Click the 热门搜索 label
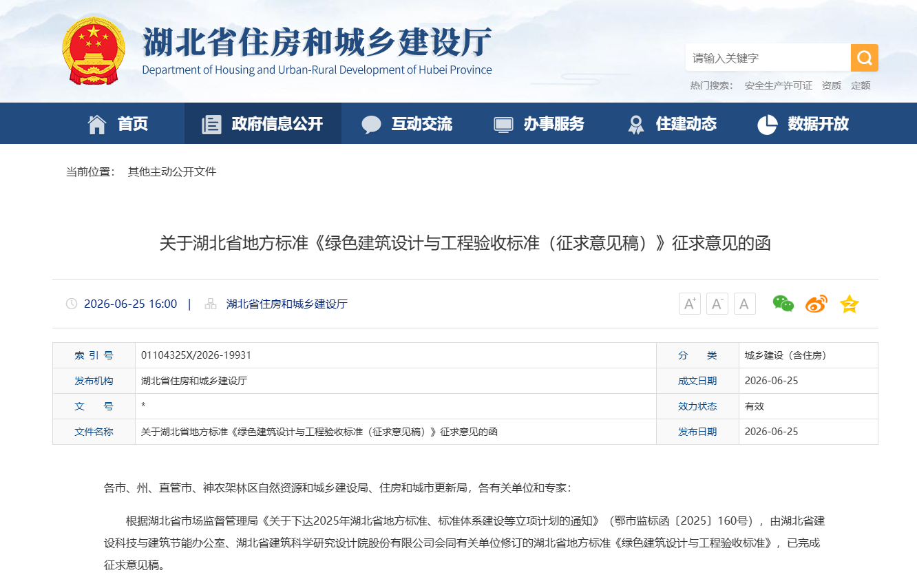This screenshot has width=917, height=588. pos(712,85)
